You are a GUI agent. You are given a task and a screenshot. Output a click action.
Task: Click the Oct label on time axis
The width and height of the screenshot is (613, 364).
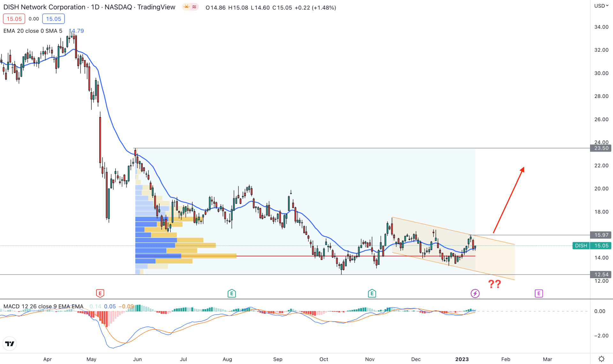coord(324,359)
